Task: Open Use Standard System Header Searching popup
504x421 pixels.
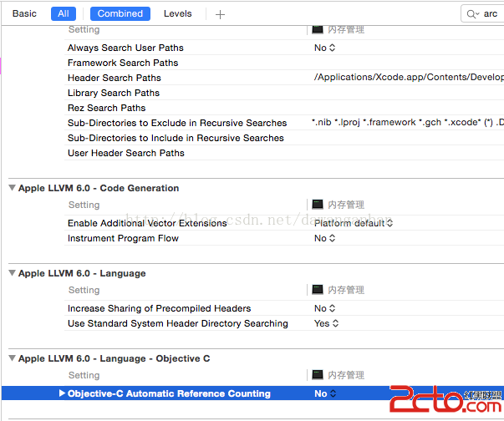Action: [326, 323]
